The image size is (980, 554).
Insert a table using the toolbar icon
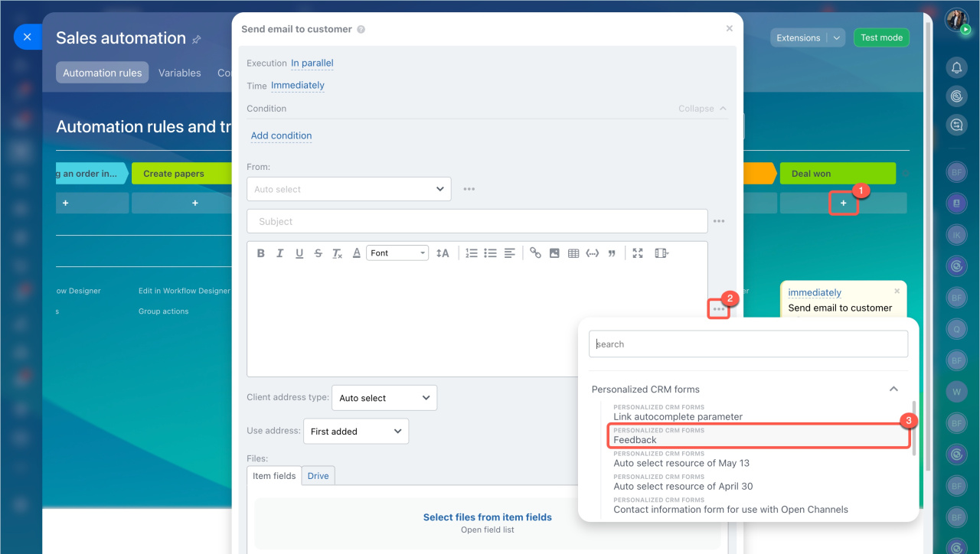point(573,253)
